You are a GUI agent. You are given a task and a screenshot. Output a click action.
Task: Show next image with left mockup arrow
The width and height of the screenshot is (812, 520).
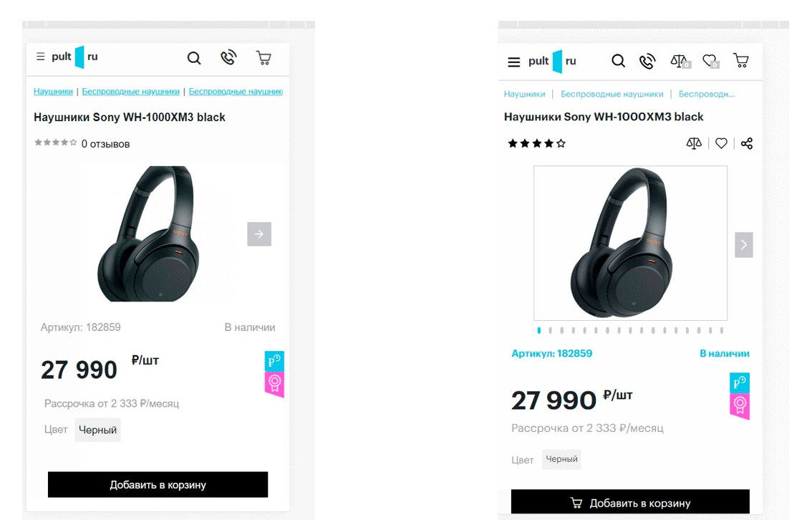259,233
